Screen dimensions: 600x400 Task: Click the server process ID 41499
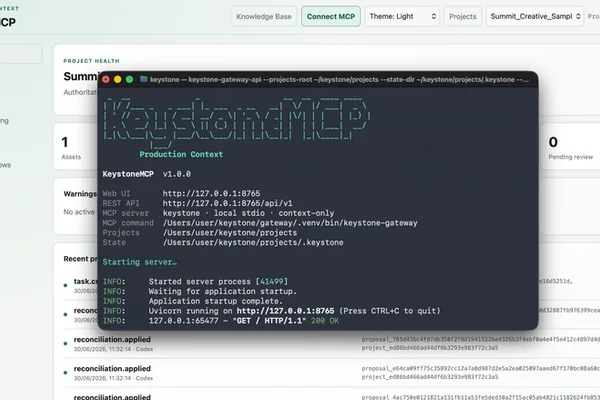coord(271,282)
